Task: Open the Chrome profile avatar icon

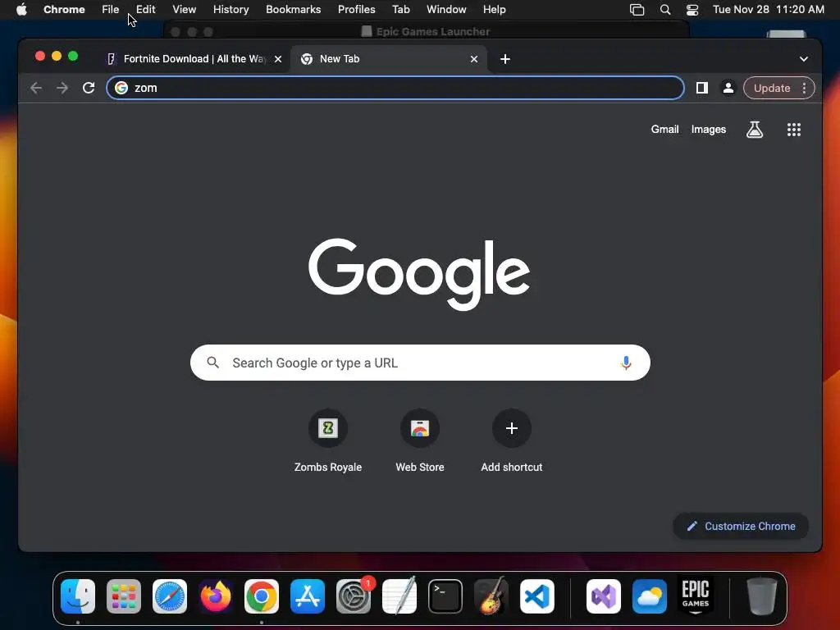Action: (x=728, y=88)
